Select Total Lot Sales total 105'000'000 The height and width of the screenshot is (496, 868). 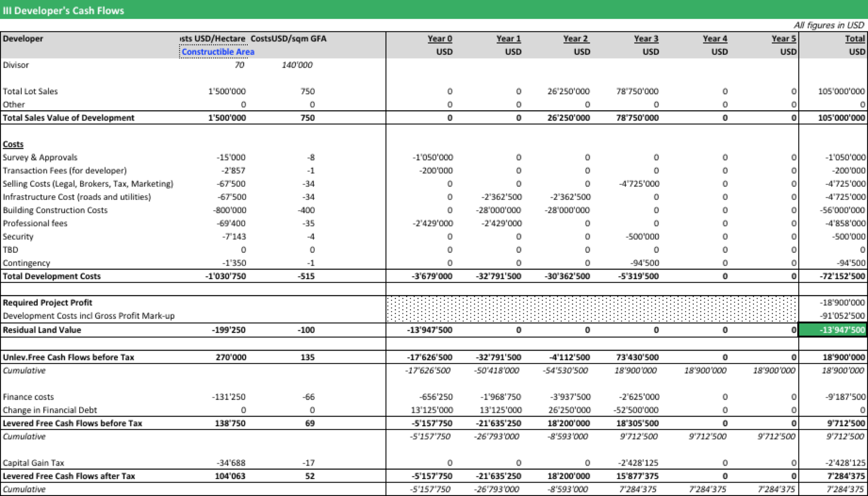[841, 91]
